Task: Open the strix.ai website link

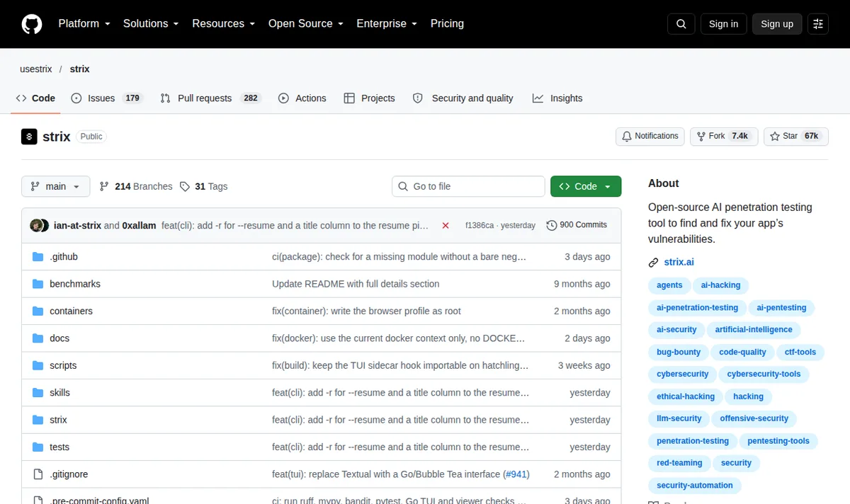Action: (679, 263)
